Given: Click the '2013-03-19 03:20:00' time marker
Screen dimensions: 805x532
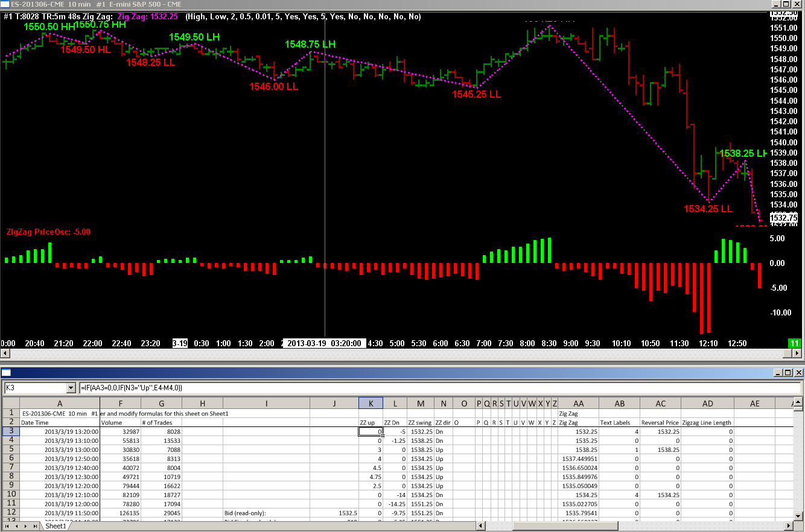Looking at the screenshot, I should pos(324,343).
